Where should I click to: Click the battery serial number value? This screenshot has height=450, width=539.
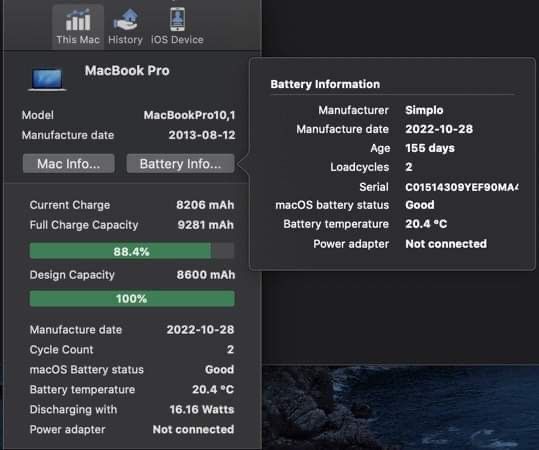tap(462, 187)
